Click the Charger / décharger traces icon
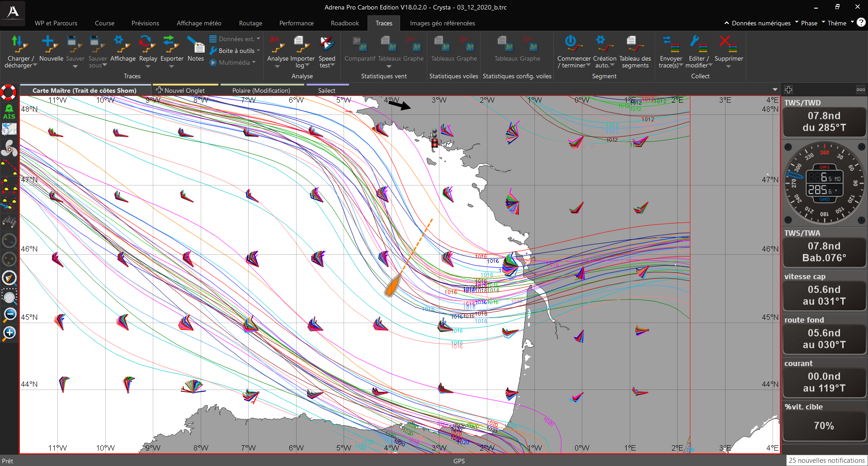 coord(19,44)
